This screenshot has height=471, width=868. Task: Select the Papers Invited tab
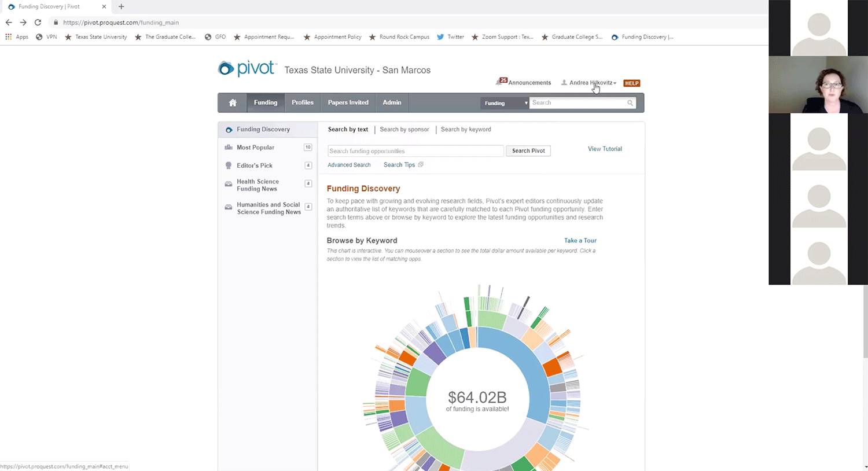pos(348,102)
